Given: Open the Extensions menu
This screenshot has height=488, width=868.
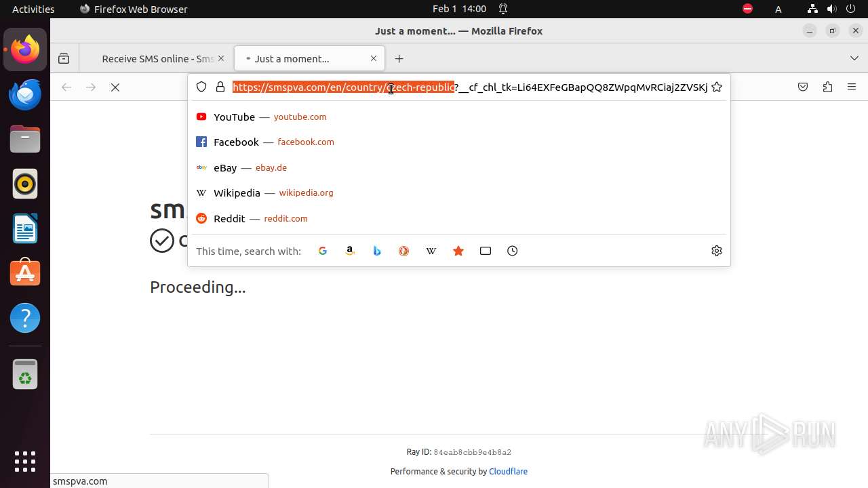Looking at the screenshot, I should [x=827, y=87].
